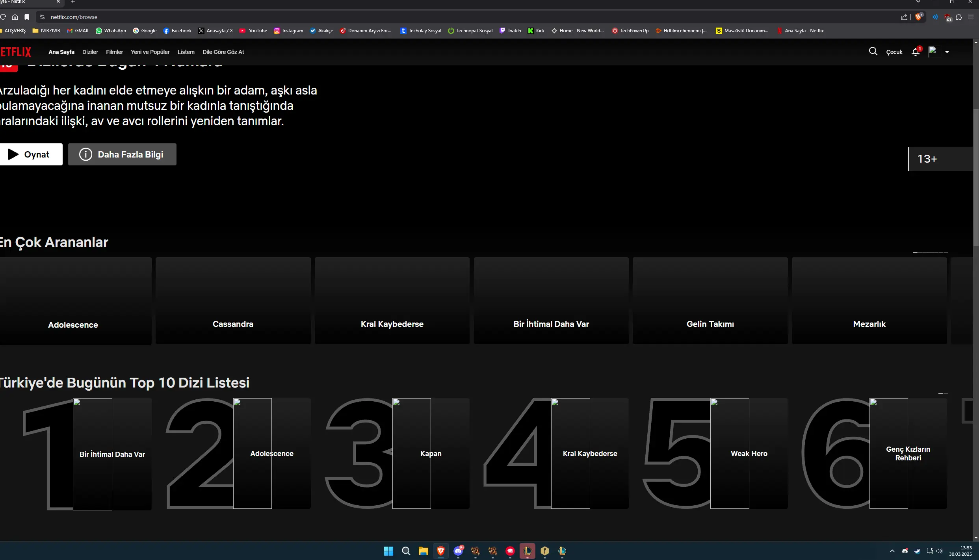Open the Kick bookmark

pyautogui.click(x=537, y=31)
